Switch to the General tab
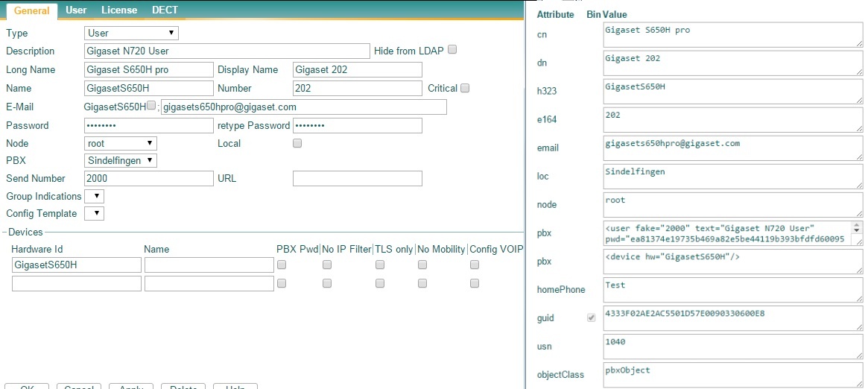868x389 pixels. click(x=31, y=10)
